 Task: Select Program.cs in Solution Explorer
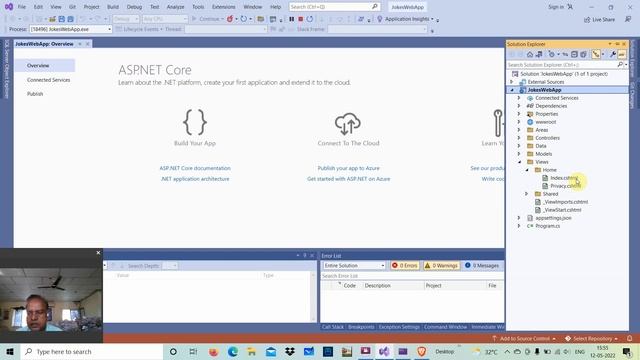(547, 226)
